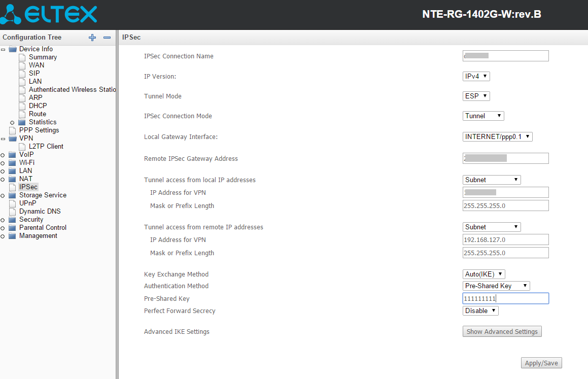Open the Route page
588x379 pixels.
coord(38,114)
